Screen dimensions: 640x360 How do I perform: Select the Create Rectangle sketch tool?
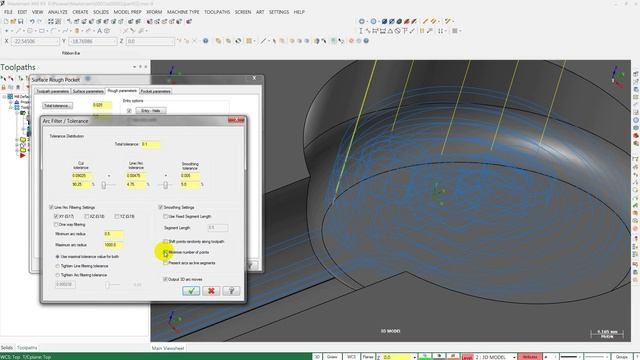42,31
